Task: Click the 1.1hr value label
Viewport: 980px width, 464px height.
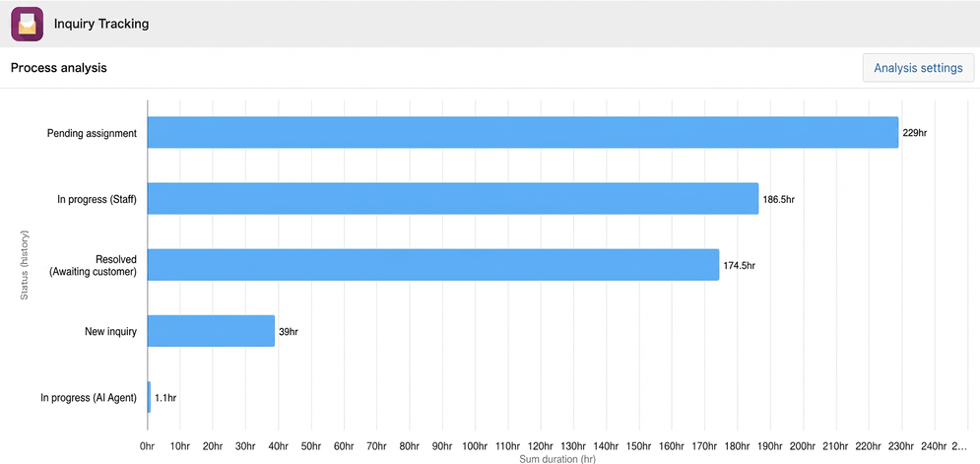Action: [165, 398]
